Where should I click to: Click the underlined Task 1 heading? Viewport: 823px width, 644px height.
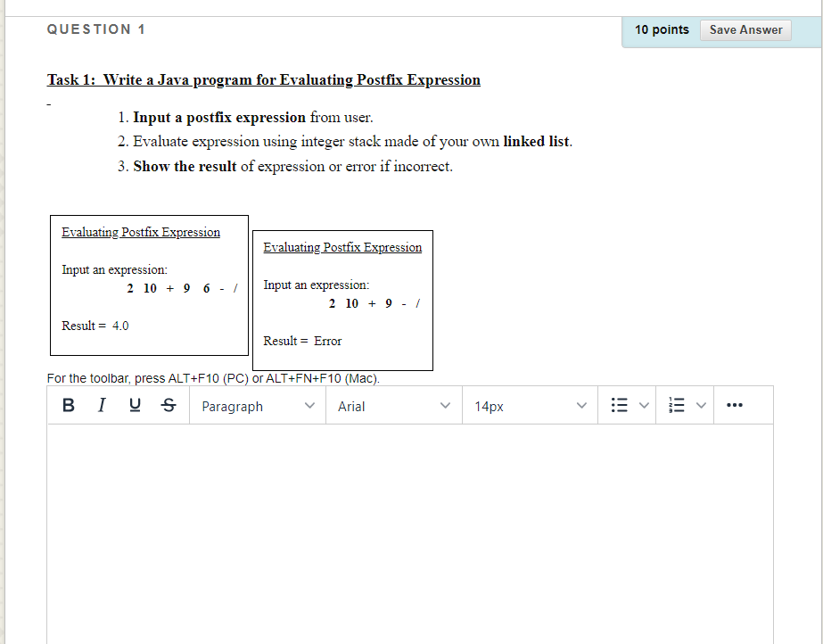pyautogui.click(x=263, y=79)
